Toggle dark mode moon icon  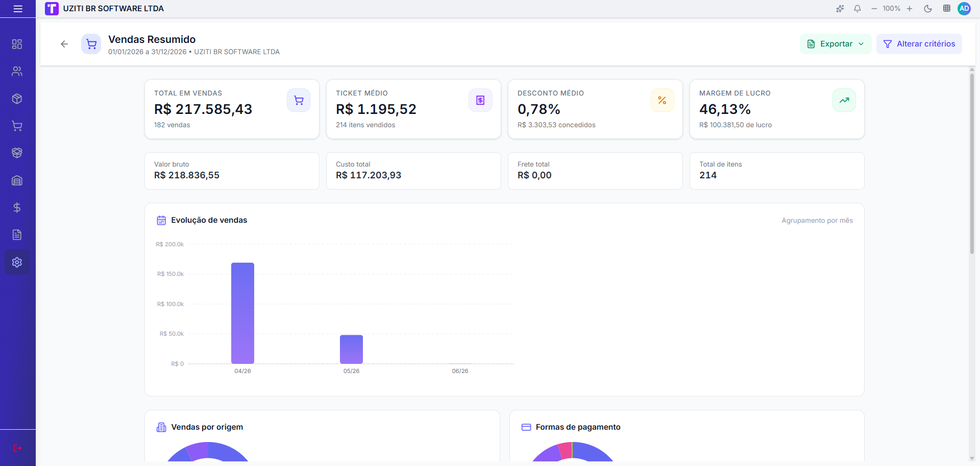928,9
